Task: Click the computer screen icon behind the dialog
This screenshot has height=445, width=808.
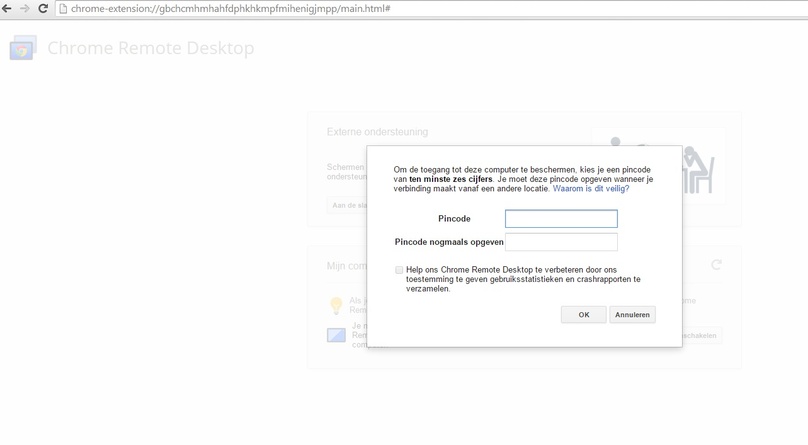Action: (336, 335)
